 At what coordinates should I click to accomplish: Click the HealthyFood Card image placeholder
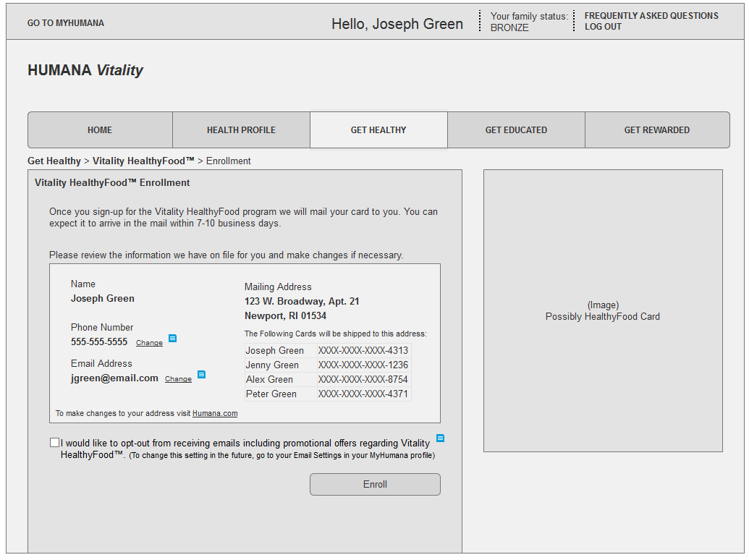click(603, 310)
